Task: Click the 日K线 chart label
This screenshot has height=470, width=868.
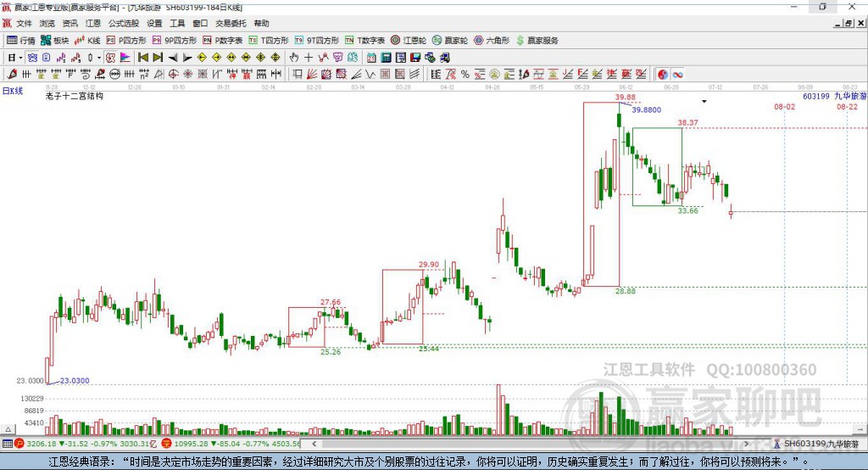Action: click(x=12, y=91)
